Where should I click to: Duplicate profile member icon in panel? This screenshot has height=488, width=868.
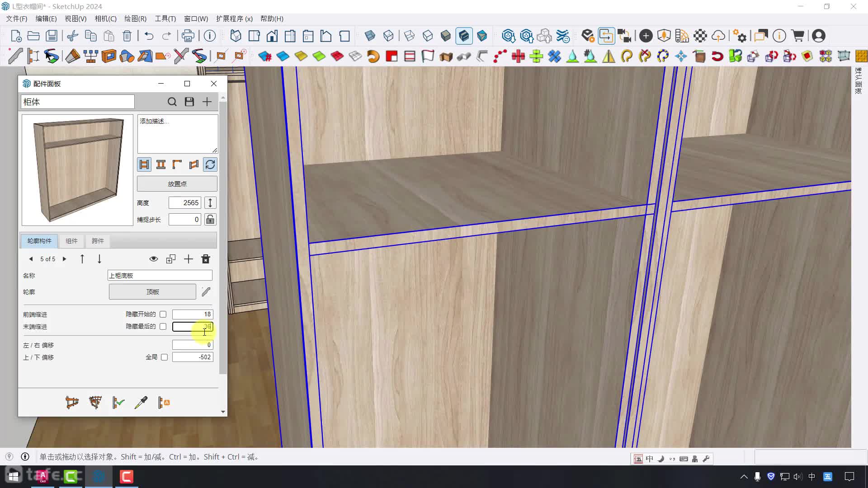pyautogui.click(x=171, y=259)
